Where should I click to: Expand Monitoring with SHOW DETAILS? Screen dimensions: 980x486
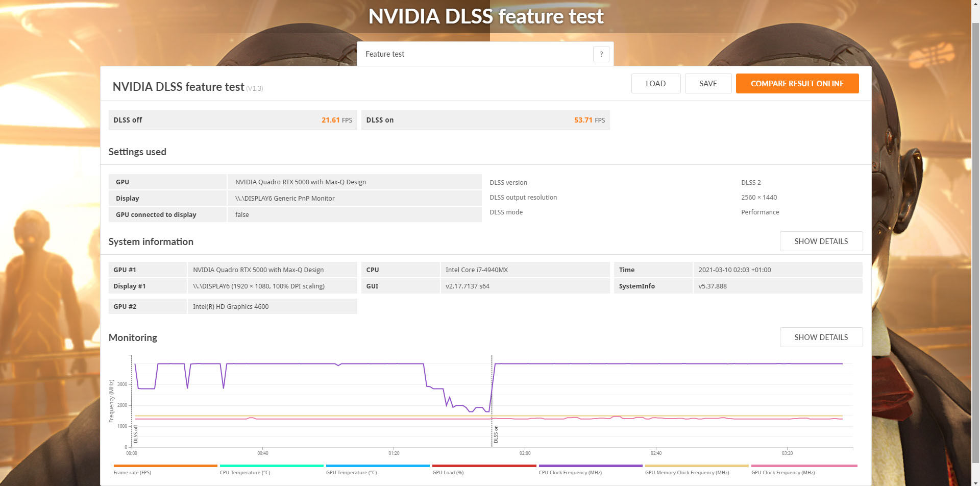tap(821, 337)
